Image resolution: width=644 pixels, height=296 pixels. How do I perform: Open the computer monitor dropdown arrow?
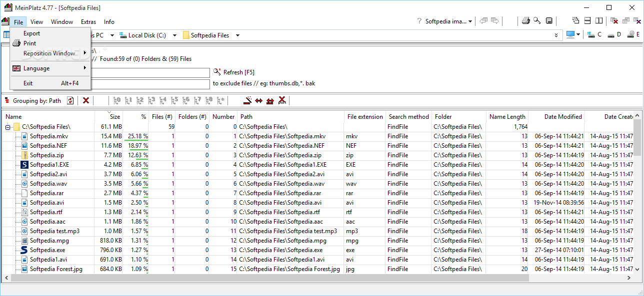coord(578,35)
